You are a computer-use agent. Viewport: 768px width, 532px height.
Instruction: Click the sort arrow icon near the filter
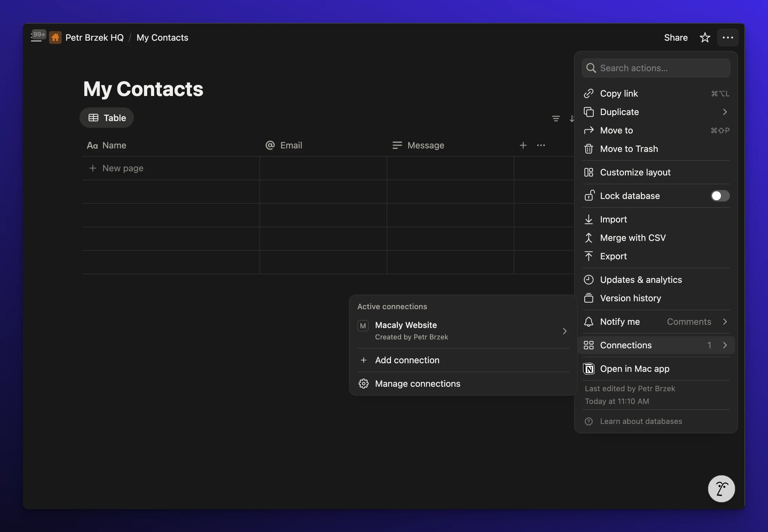(571, 118)
